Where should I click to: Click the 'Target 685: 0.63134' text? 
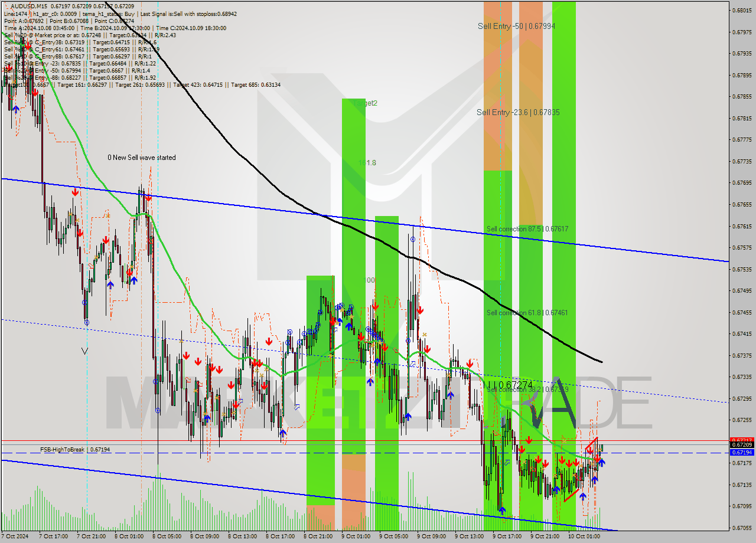pos(256,85)
